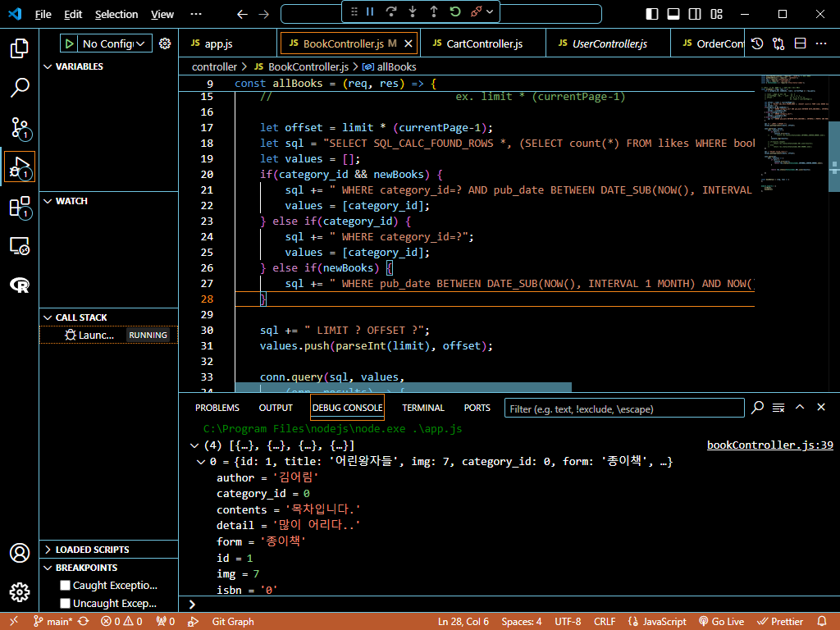Open the Explorer view in activity bar

20,48
